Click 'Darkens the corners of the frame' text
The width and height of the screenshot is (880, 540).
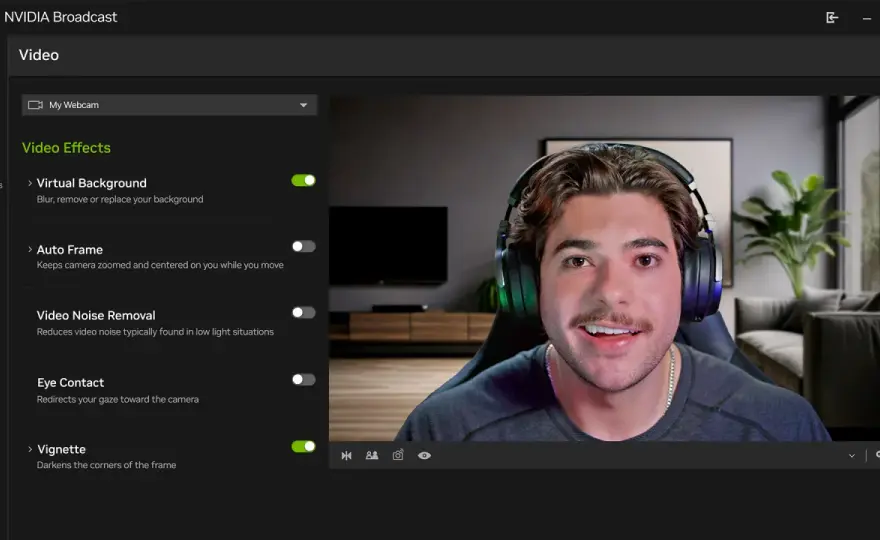coord(106,465)
